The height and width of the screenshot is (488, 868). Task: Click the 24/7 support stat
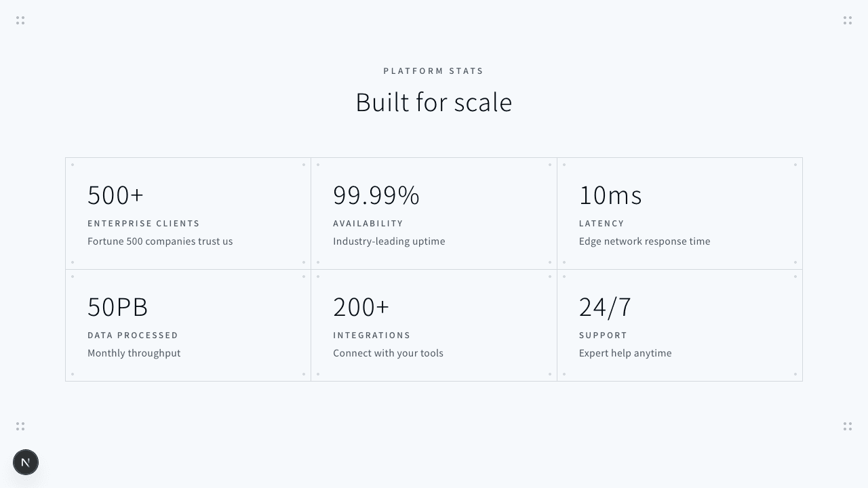605,307
